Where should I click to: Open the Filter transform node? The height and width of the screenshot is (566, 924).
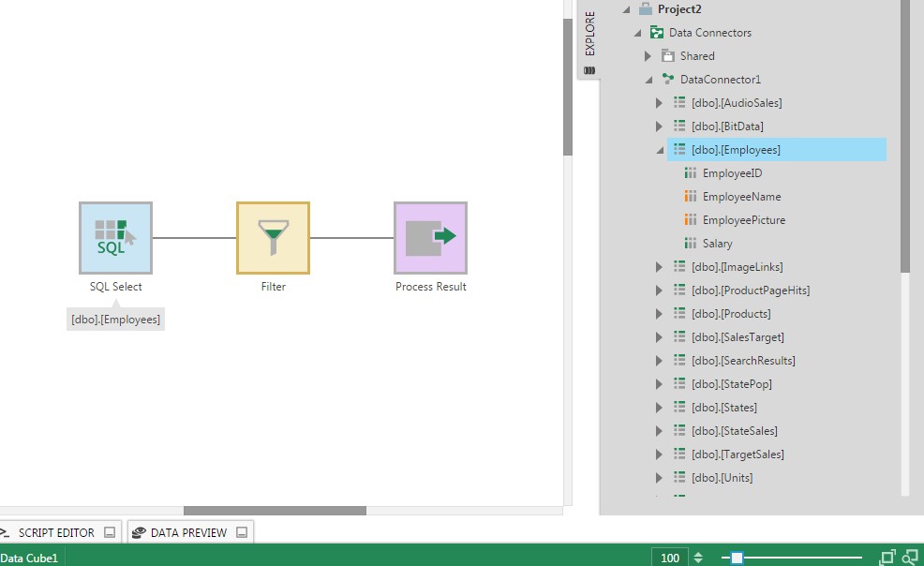pyautogui.click(x=272, y=237)
